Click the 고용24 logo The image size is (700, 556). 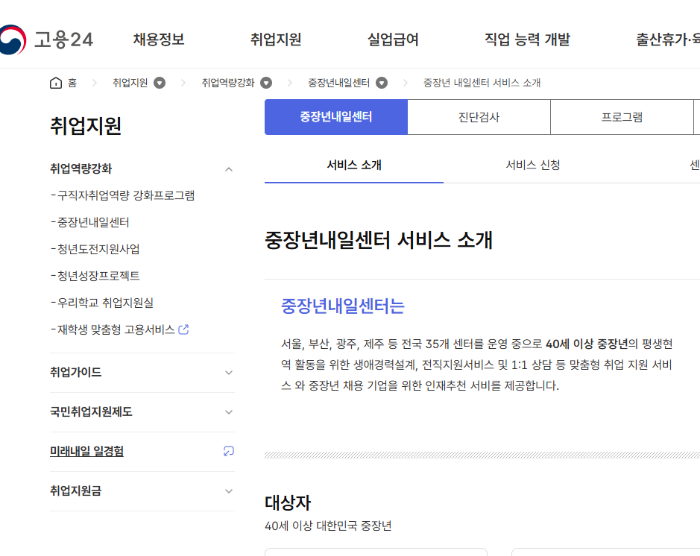46,40
